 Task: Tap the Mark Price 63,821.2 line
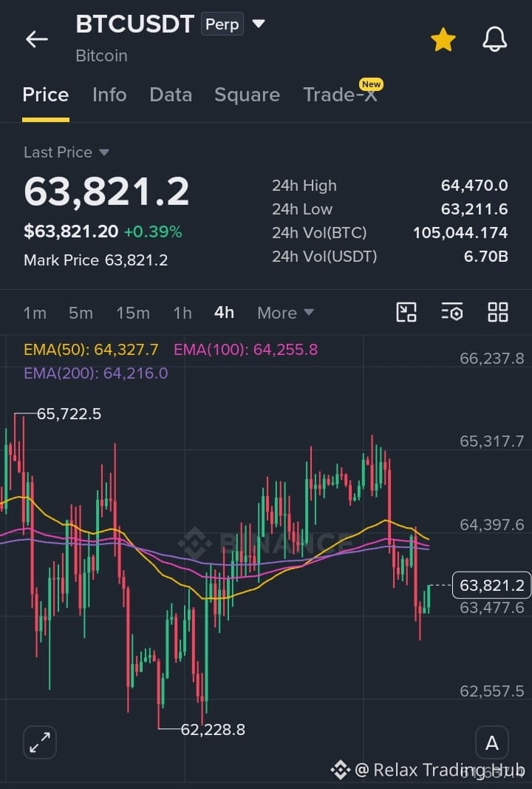(95, 260)
